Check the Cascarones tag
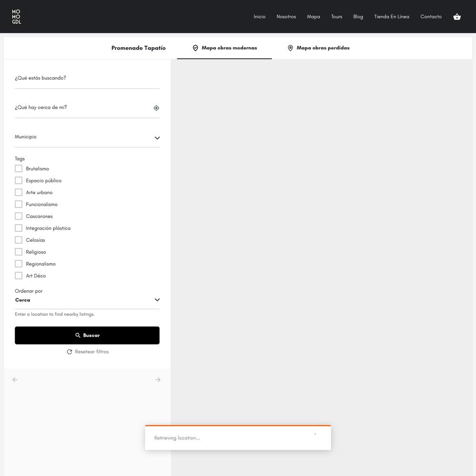 click(19, 216)
